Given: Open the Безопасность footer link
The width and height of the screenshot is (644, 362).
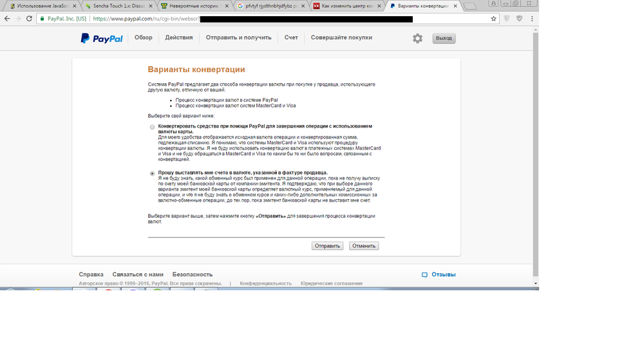Looking at the screenshot, I should (x=192, y=274).
